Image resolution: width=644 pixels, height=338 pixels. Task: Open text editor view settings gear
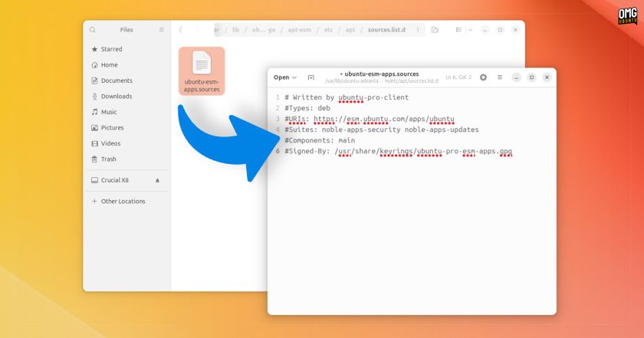coord(484,77)
